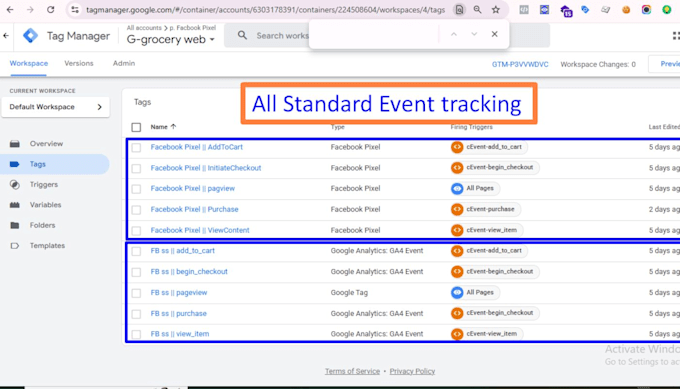
Task: Sort by the Type column header
Action: [x=337, y=127]
